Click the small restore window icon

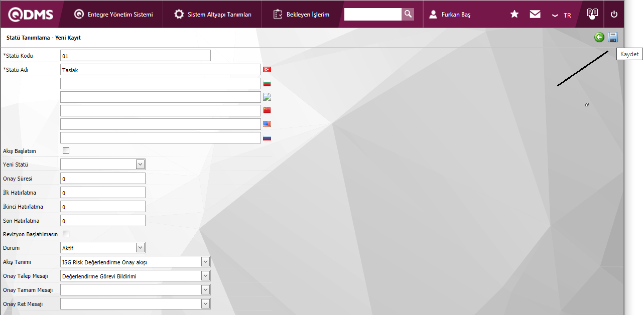click(x=587, y=104)
